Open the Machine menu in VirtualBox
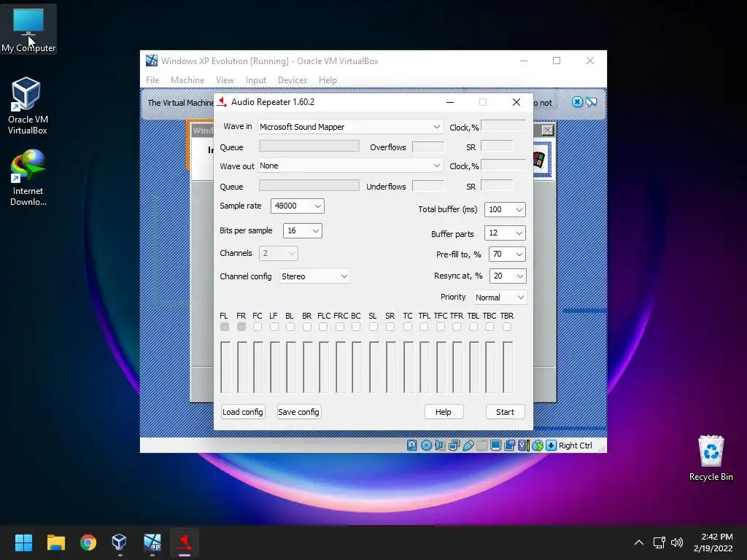This screenshot has width=747, height=560. click(x=187, y=80)
